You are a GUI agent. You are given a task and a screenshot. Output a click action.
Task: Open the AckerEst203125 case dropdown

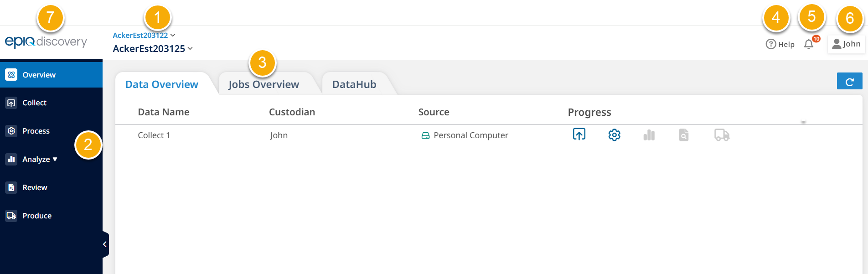[153, 48]
